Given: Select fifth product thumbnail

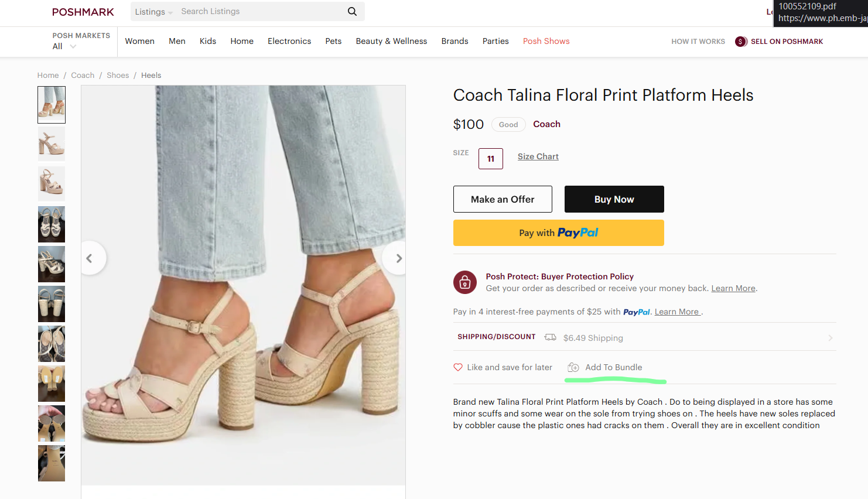Looking at the screenshot, I should pyautogui.click(x=52, y=264).
